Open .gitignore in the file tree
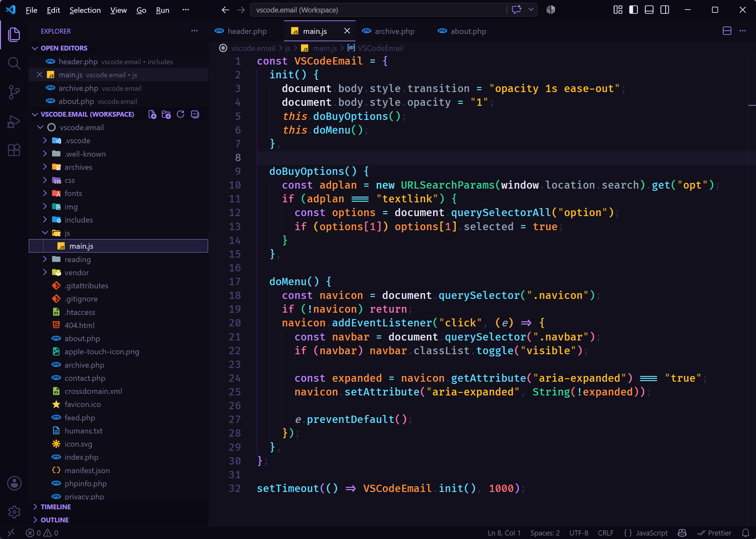This screenshot has height=539, width=756. [x=119, y=299]
